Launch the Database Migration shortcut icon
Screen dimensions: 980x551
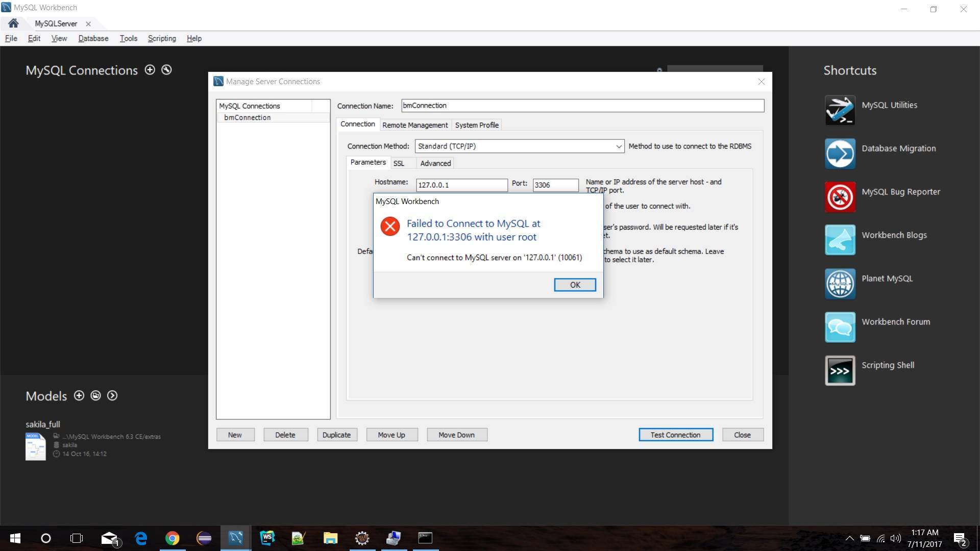[x=840, y=154]
